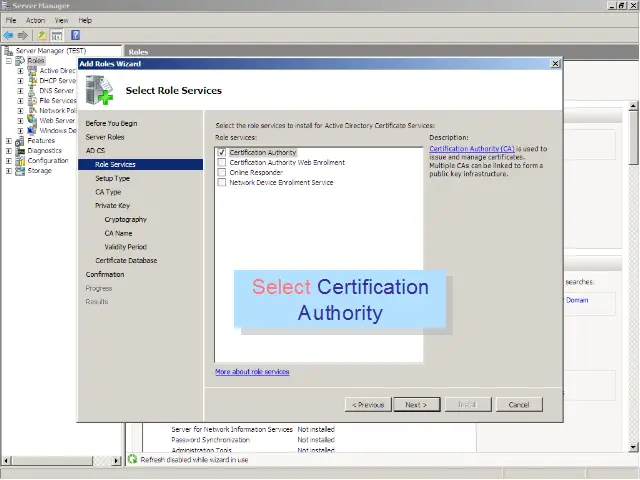640x480 pixels.
Task: Click the blue Help toolbar icon
Action: coord(76,35)
